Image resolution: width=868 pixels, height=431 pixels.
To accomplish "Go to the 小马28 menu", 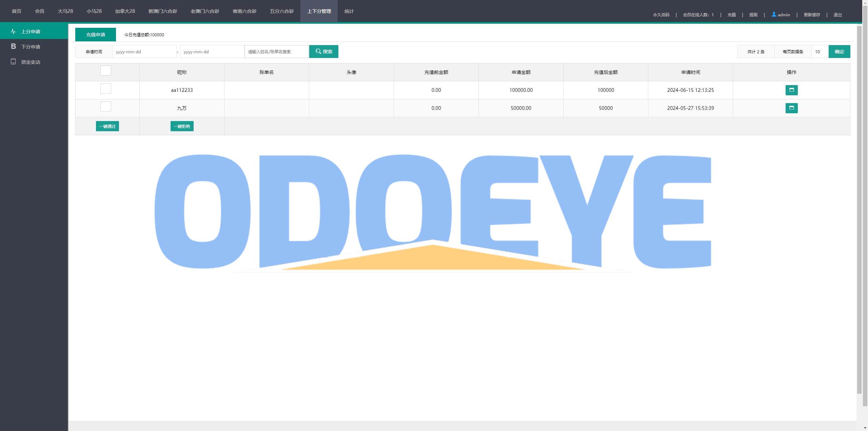I will point(94,11).
